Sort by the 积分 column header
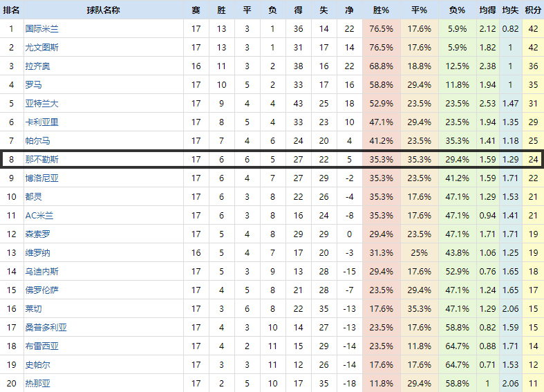 tap(533, 10)
